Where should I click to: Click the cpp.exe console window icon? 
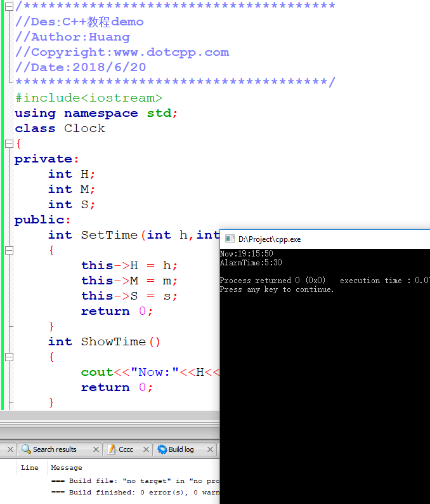click(x=230, y=239)
